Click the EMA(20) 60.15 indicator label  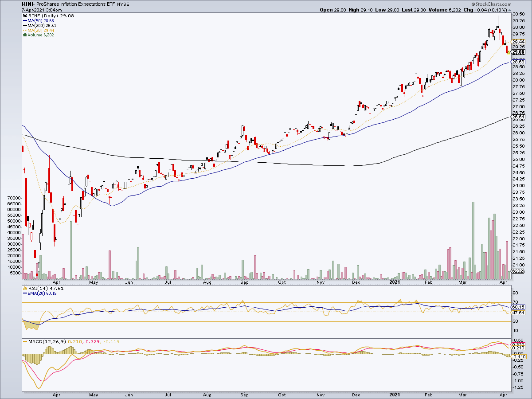coord(43,293)
